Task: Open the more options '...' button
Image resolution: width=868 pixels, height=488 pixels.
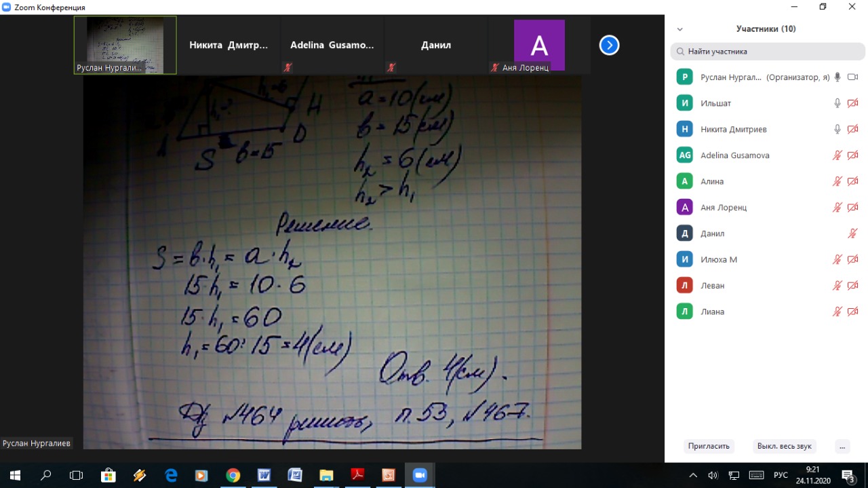Action: tap(842, 446)
